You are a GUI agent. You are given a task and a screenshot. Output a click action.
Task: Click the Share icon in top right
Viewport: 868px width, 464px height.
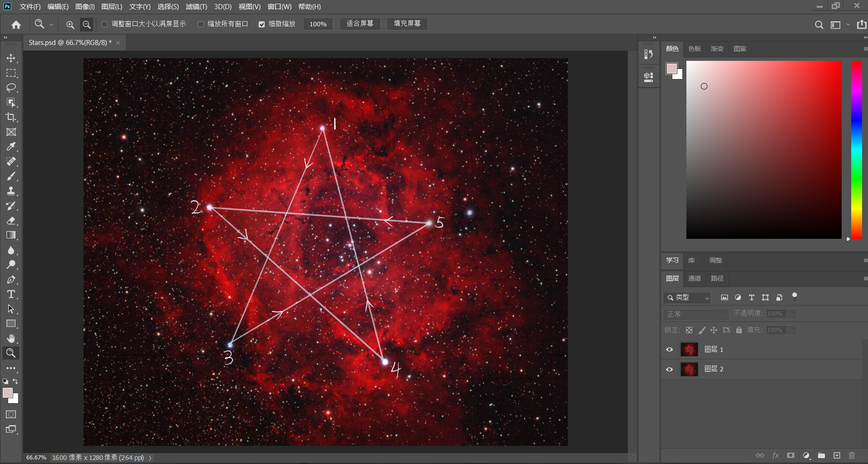coord(862,25)
